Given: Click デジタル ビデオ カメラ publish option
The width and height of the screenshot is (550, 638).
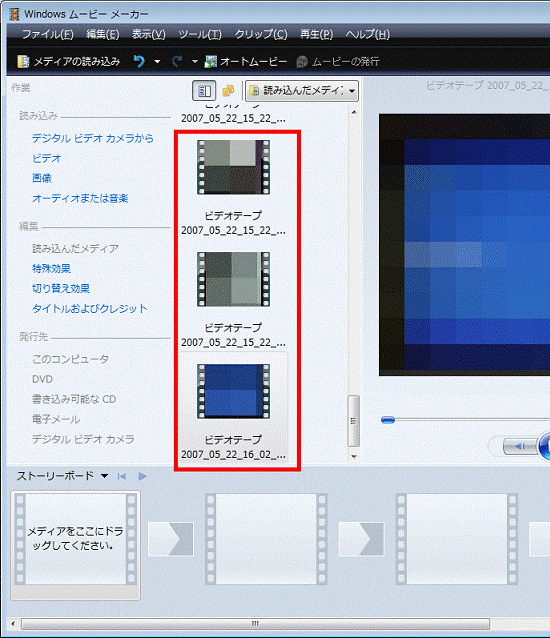Looking at the screenshot, I should 83,439.
